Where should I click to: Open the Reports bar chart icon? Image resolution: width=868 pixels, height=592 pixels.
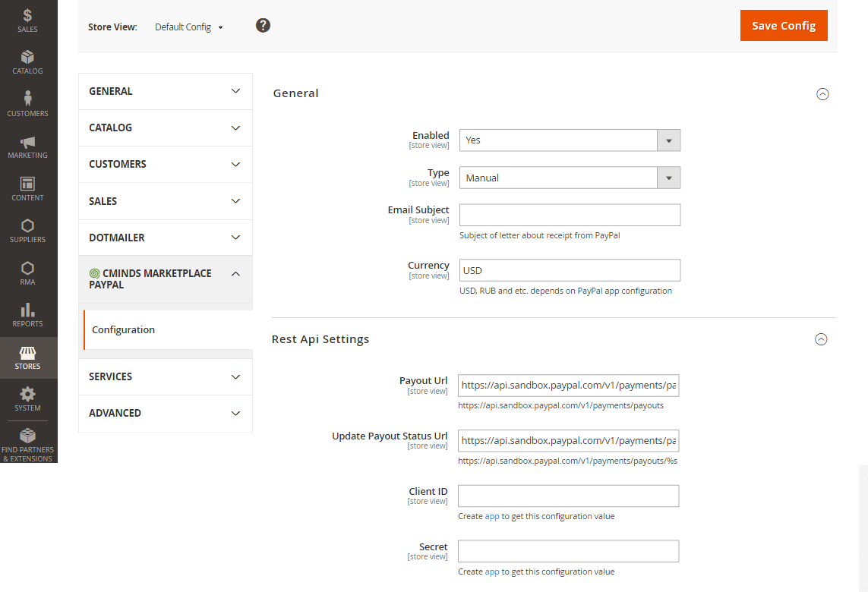click(28, 314)
